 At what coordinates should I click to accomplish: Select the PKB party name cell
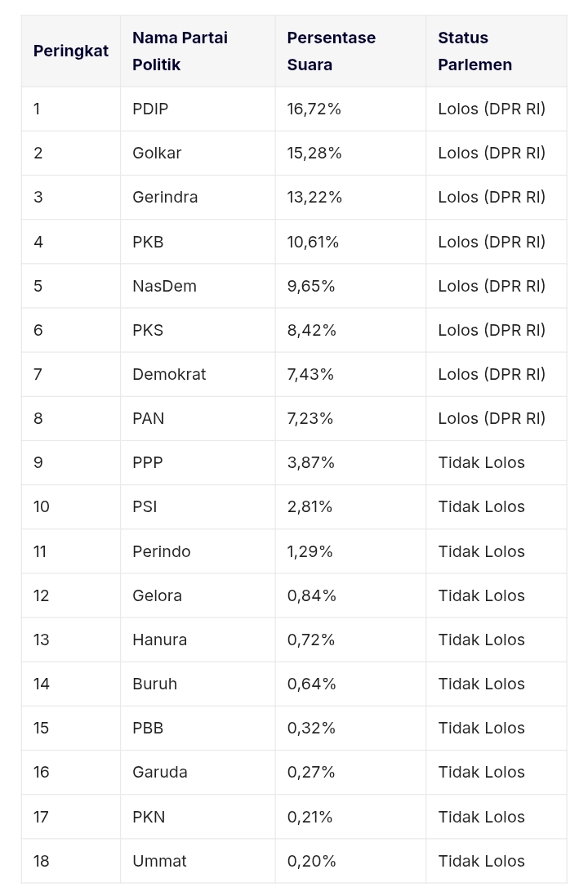click(198, 242)
